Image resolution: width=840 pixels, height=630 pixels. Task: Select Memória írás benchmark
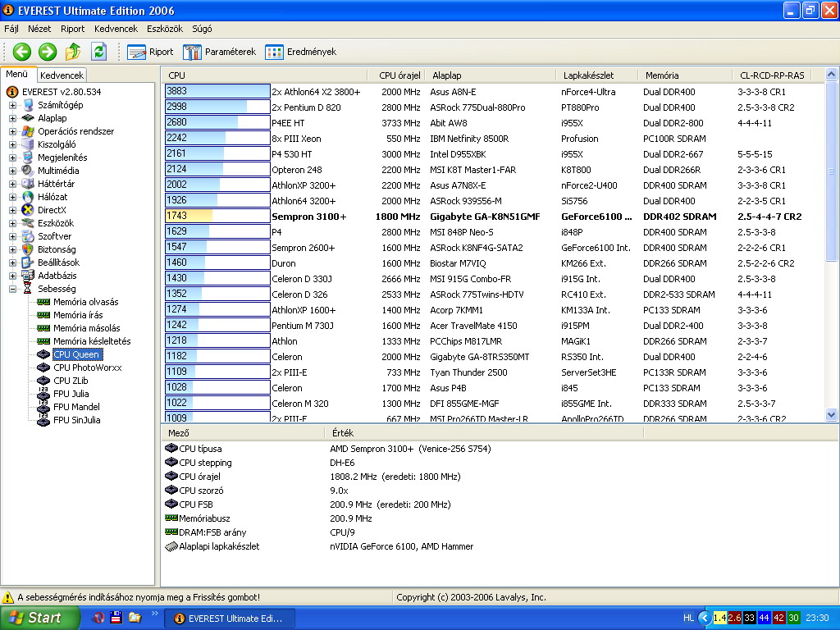click(78, 315)
